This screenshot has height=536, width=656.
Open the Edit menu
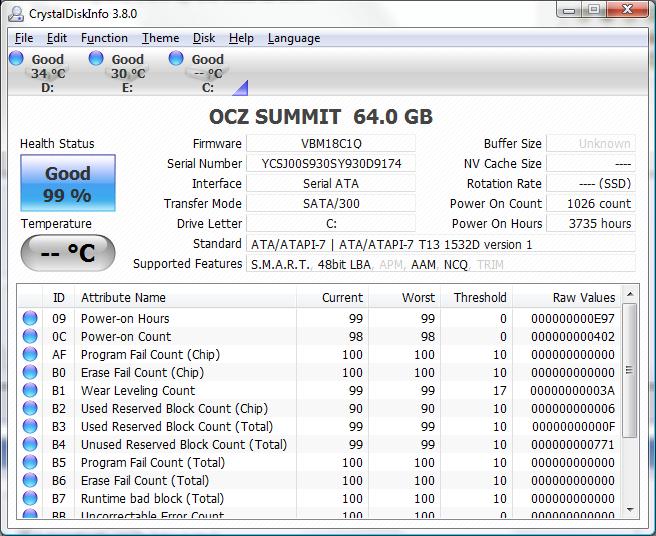point(57,38)
